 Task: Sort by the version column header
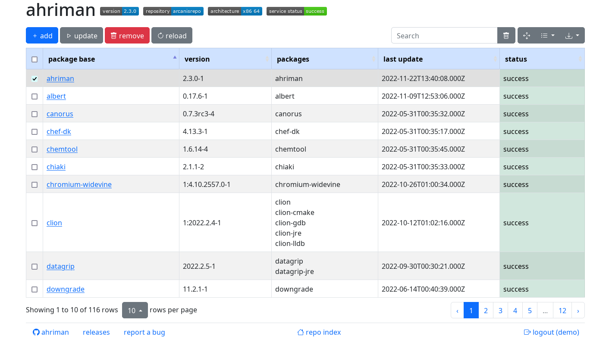(197, 59)
